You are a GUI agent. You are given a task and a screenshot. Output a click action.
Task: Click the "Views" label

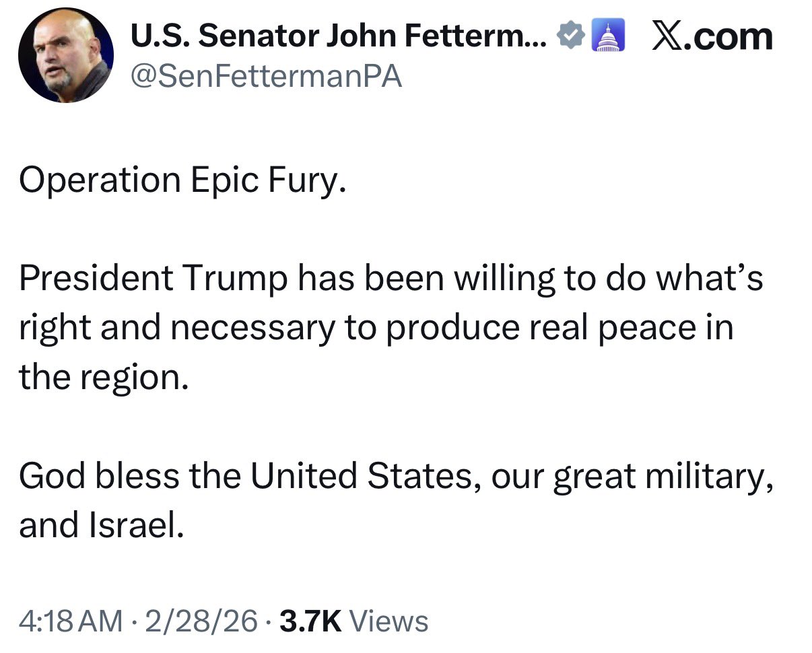(390, 621)
